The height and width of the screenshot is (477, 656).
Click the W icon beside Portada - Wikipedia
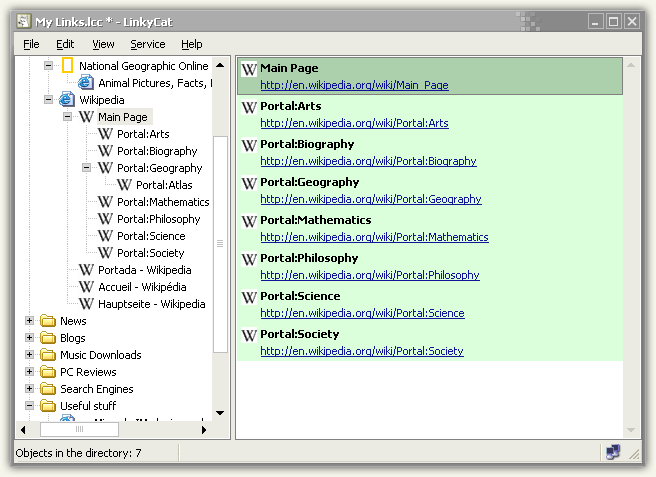(x=86, y=270)
